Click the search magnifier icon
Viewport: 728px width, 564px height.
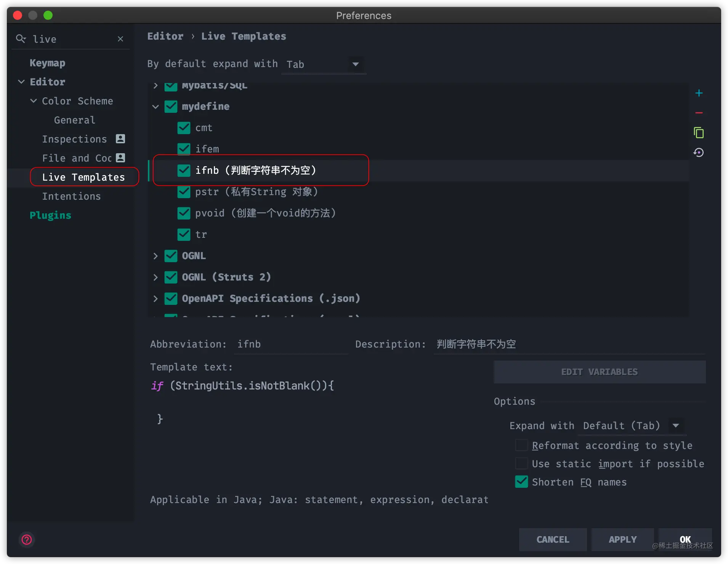(x=21, y=39)
